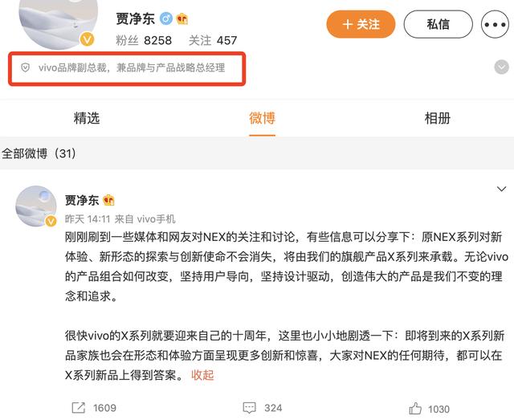Send a message with 私信 button
The image size is (514, 420).
point(438,24)
